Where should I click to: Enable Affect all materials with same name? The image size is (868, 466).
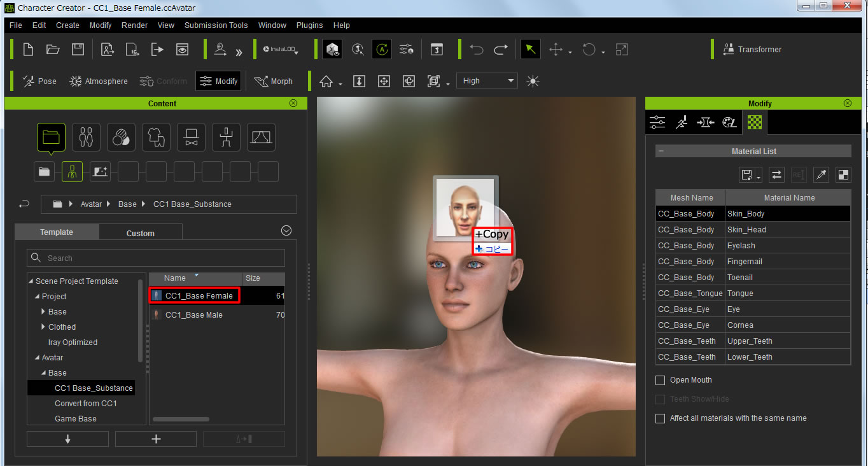tap(661, 418)
